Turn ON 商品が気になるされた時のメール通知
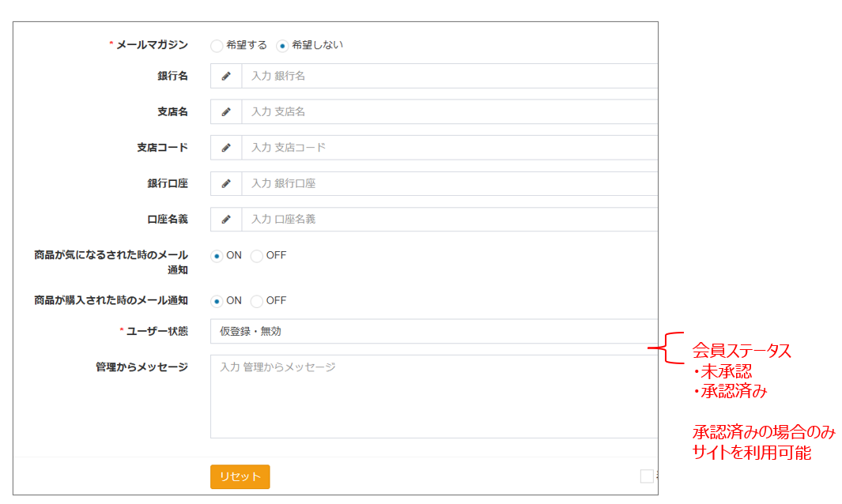The height and width of the screenshot is (504, 842). coord(217,256)
